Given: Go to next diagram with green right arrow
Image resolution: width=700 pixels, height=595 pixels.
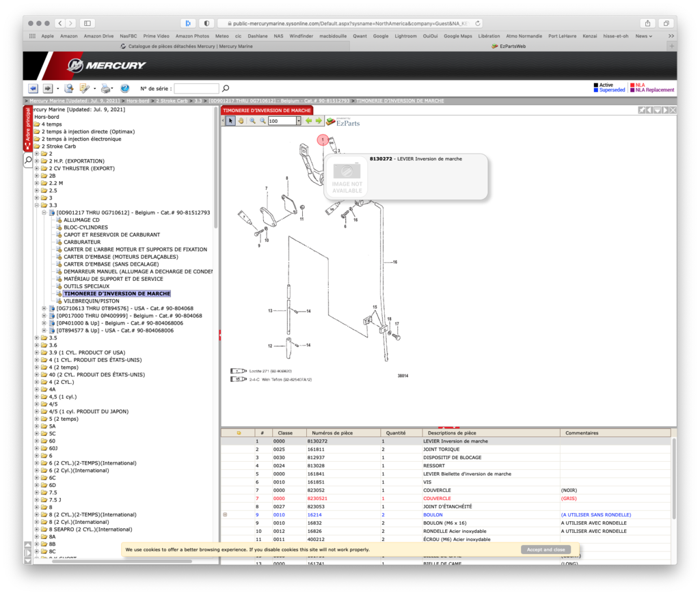Looking at the screenshot, I should (x=319, y=121).
